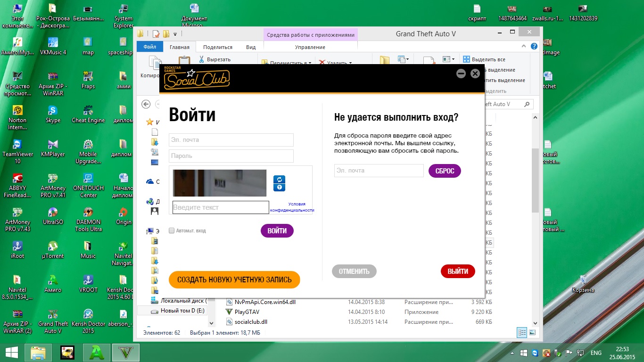
Task: Select the VROOT desktop icon
Action: point(88,283)
